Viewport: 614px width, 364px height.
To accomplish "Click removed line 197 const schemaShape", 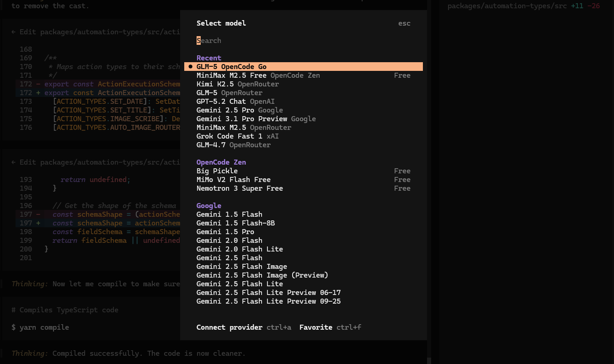I will 98,214.
